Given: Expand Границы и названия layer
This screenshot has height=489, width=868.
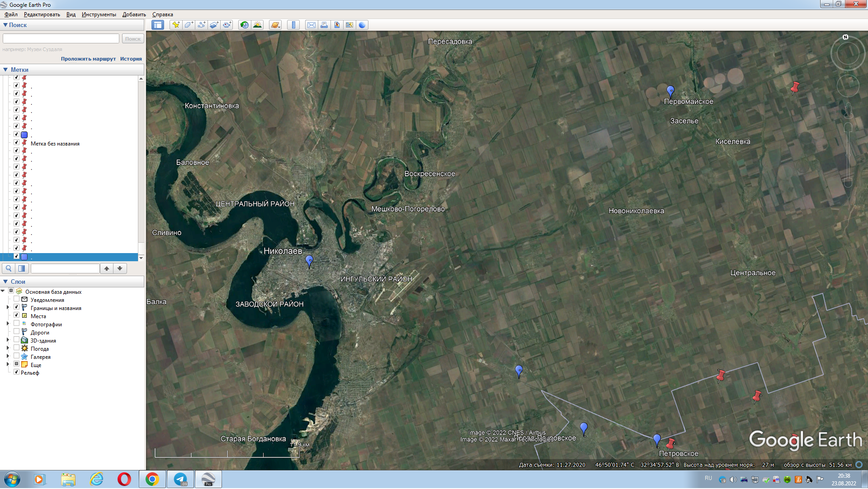Looking at the screenshot, I should tap(8, 308).
